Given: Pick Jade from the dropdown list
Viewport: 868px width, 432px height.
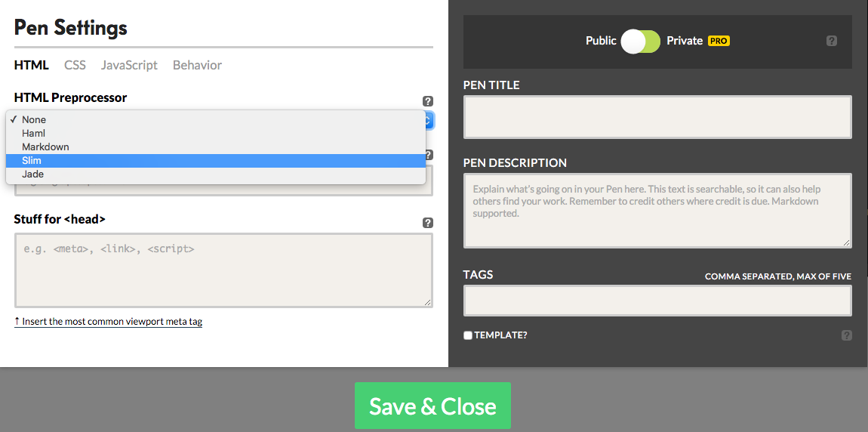Looking at the screenshot, I should pos(32,174).
